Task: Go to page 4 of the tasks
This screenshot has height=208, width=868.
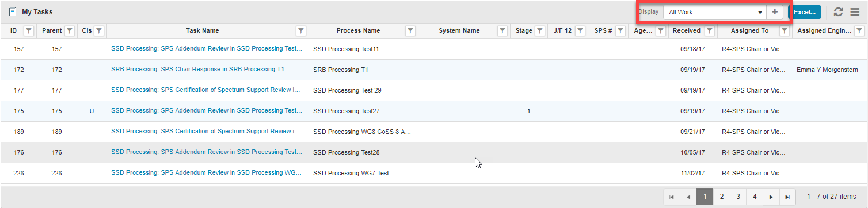Action: 755,197
